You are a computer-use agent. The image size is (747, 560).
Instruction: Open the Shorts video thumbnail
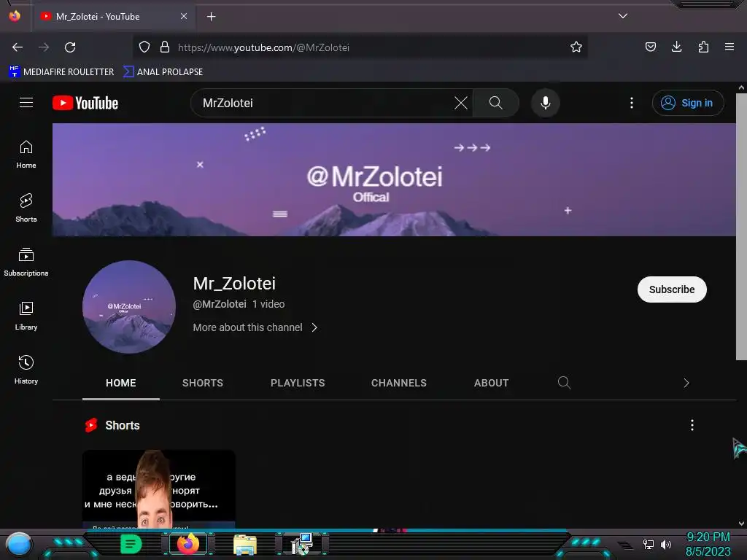tap(158, 489)
